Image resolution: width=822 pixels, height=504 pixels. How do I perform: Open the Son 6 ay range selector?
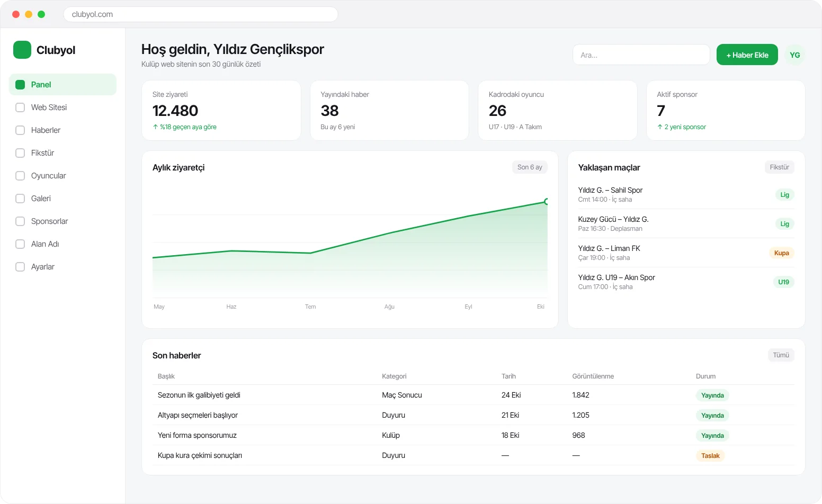pyautogui.click(x=530, y=167)
